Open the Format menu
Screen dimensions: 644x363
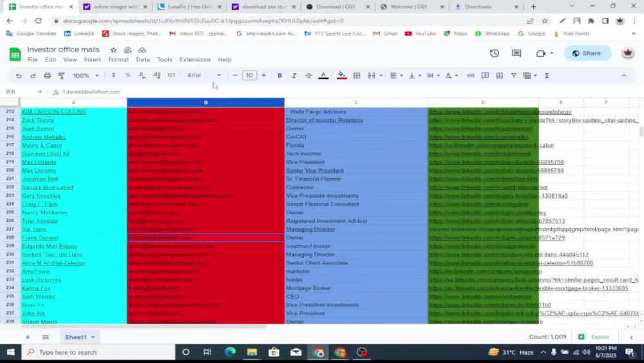[118, 59]
